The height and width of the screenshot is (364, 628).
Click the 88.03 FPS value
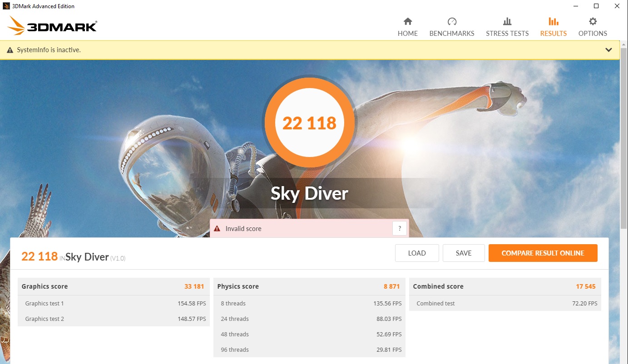click(x=389, y=319)
